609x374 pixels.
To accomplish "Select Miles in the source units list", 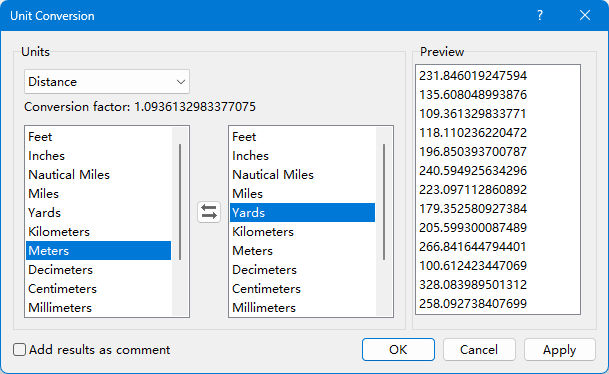I will tap(99, 194).
